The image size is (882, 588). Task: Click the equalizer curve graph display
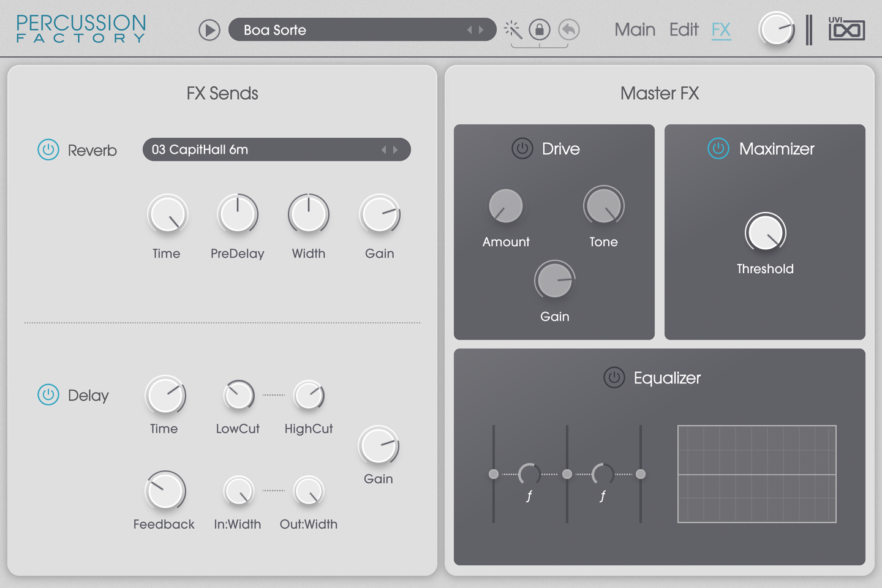[x=756, y=474]
